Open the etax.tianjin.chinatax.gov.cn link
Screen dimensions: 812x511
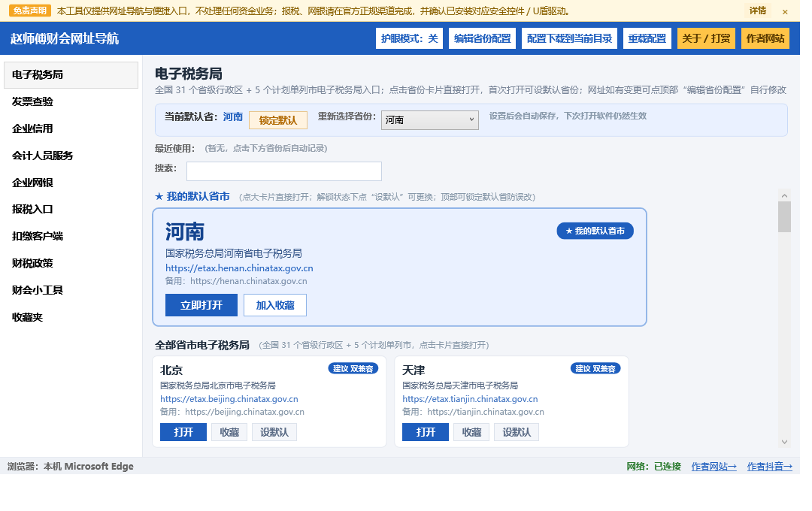coord(470,399)
